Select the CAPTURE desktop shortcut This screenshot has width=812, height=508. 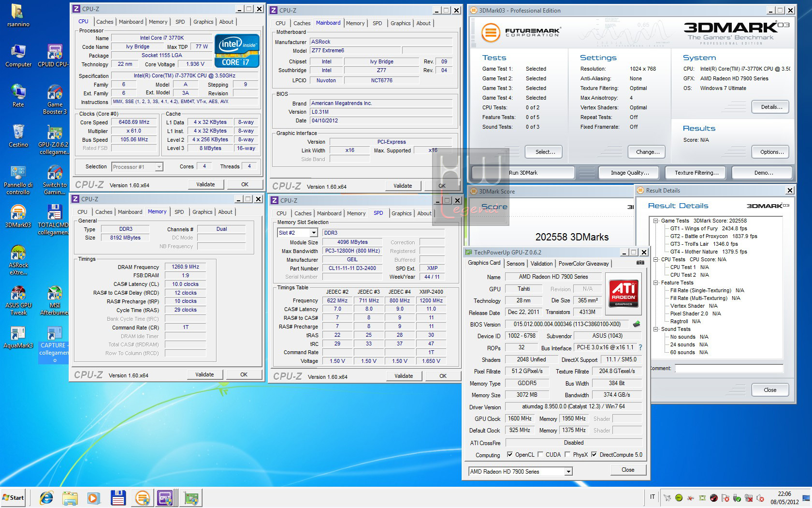point(54,344)
